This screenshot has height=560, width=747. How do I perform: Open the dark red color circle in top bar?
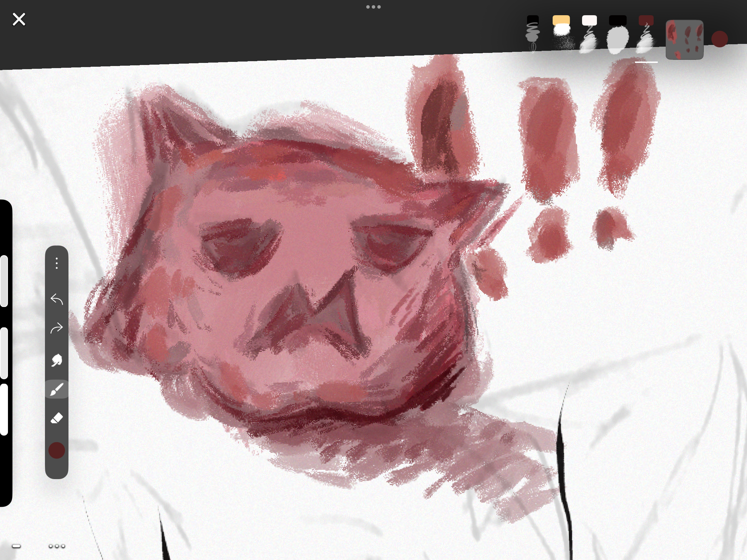point(720,39)
